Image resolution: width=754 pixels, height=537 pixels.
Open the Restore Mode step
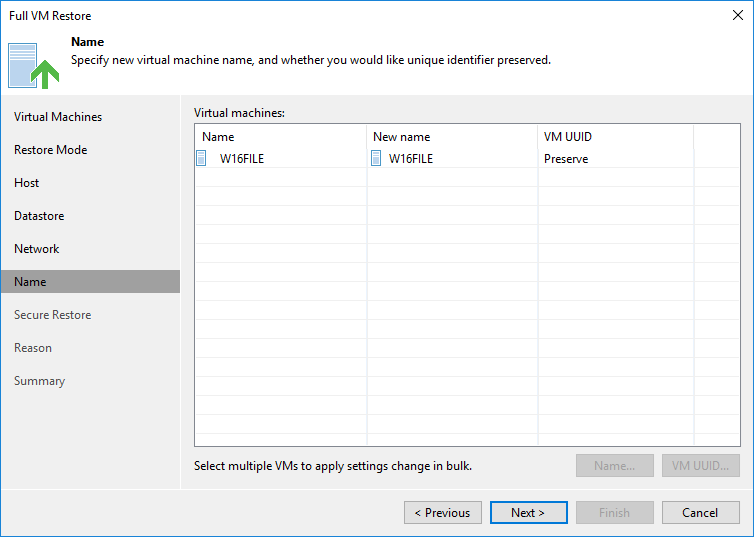[x=50, y=150]
